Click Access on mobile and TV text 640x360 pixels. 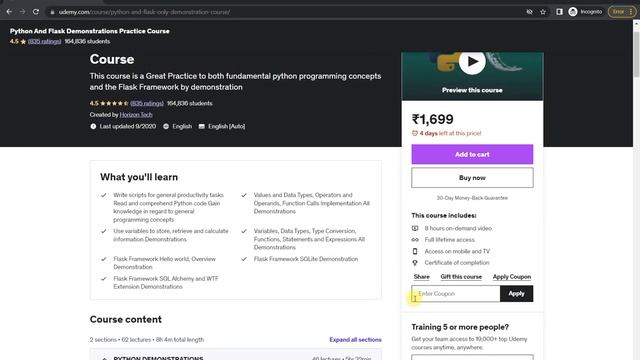(x=457, y=251)
